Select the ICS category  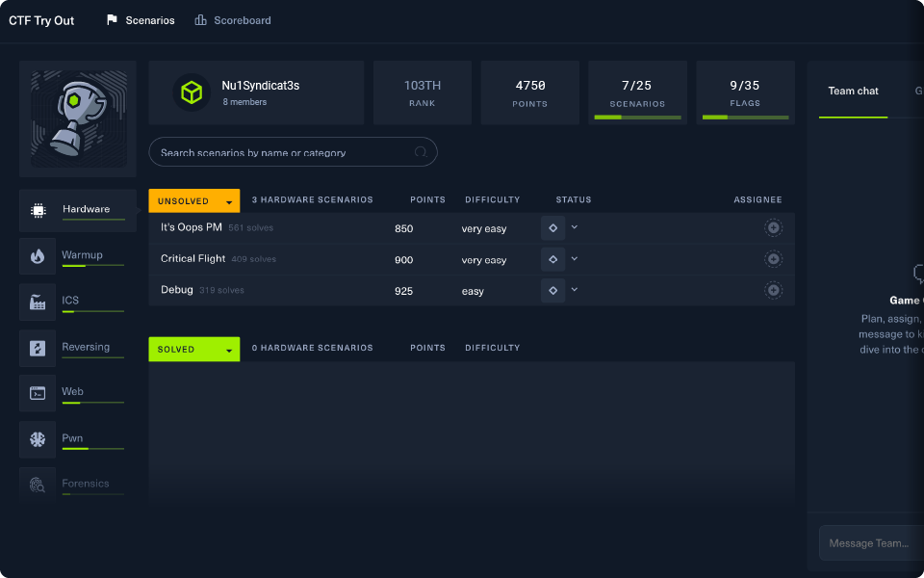(72, 302)
